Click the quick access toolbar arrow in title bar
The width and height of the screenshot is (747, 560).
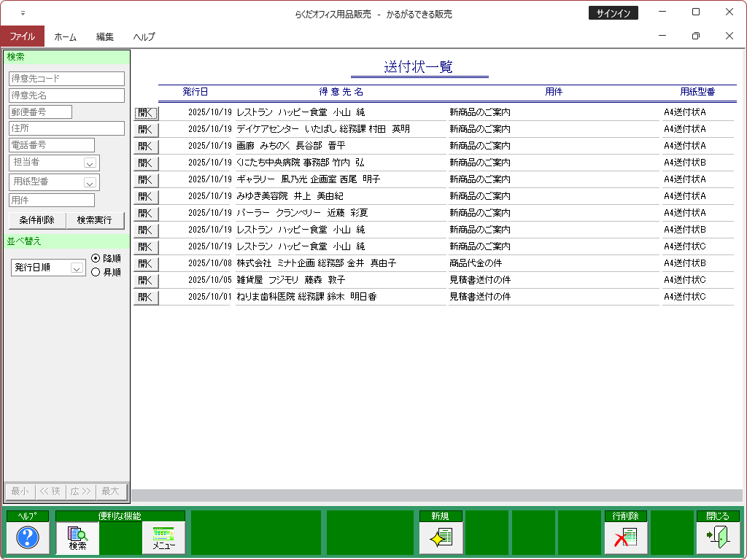coord(23,13)
